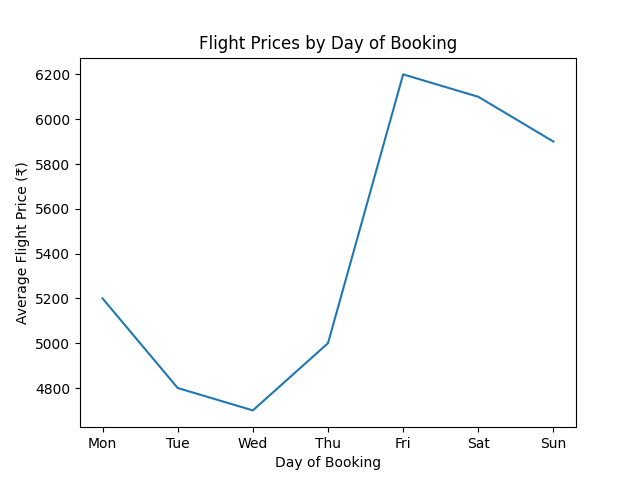The width and height of the screenshot is (640, 480).
Task: Click the 5600 y-axis tick label
Action: pyautogui.click(x=55, y=209)
